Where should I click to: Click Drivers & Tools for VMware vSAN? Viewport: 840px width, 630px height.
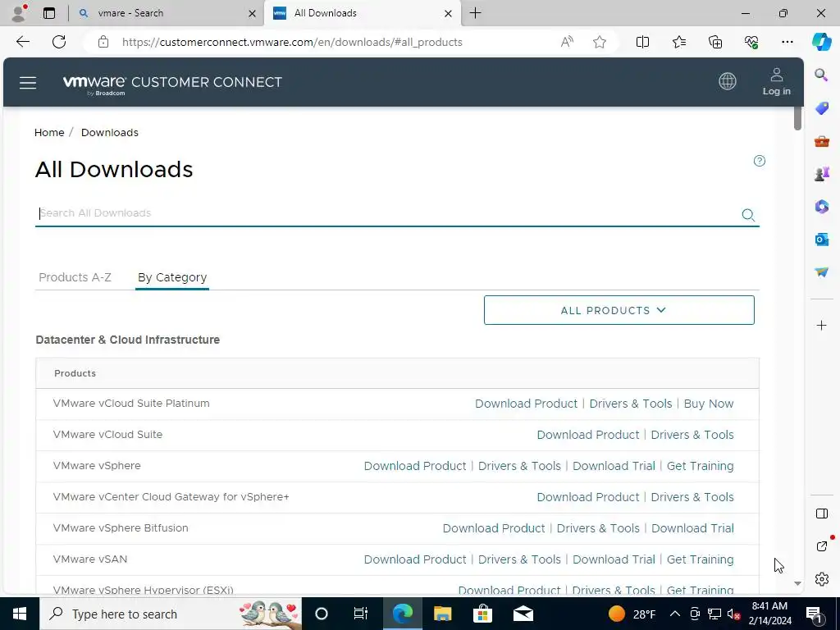(x=519, y=559)
